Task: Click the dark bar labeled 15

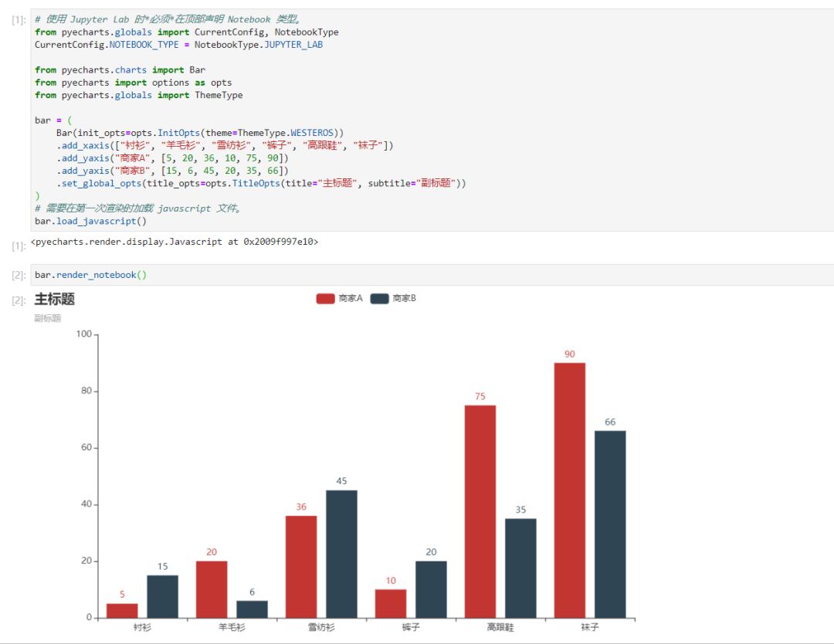Action: point(163,597)
